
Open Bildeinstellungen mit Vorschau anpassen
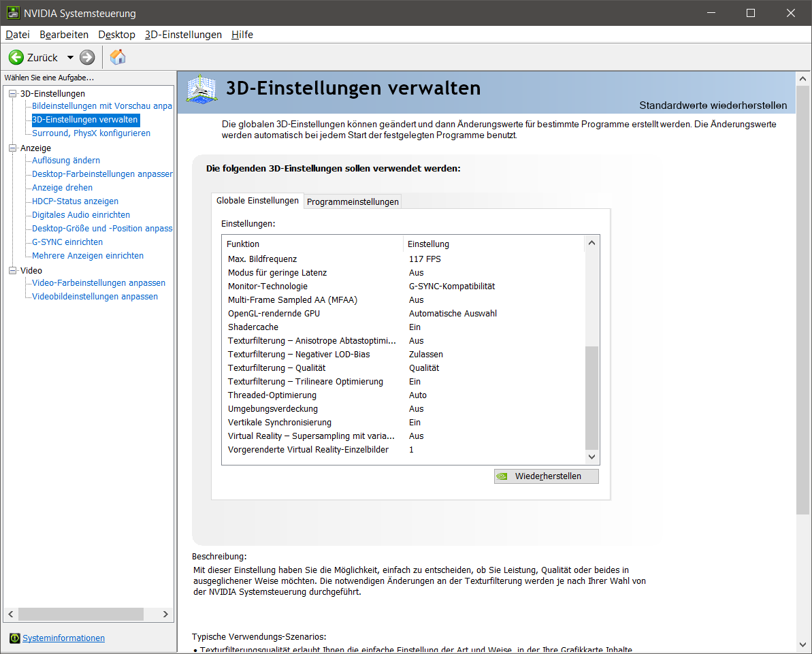click(102, 105)
